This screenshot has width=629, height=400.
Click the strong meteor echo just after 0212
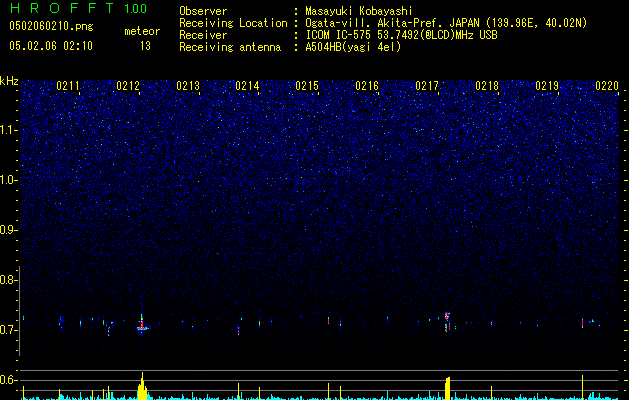[142, 324]
